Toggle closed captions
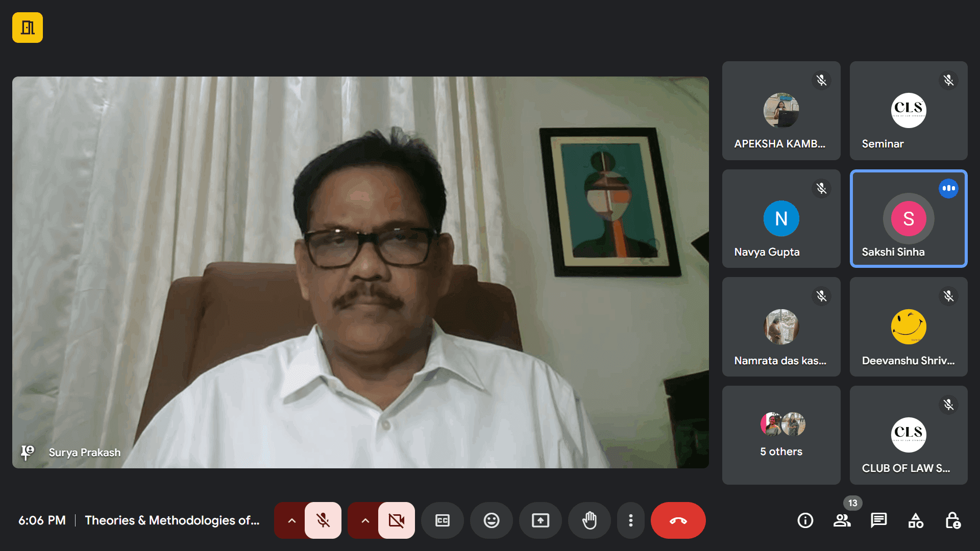The height and width of the screenshot is (551, 980). (443, 520)
